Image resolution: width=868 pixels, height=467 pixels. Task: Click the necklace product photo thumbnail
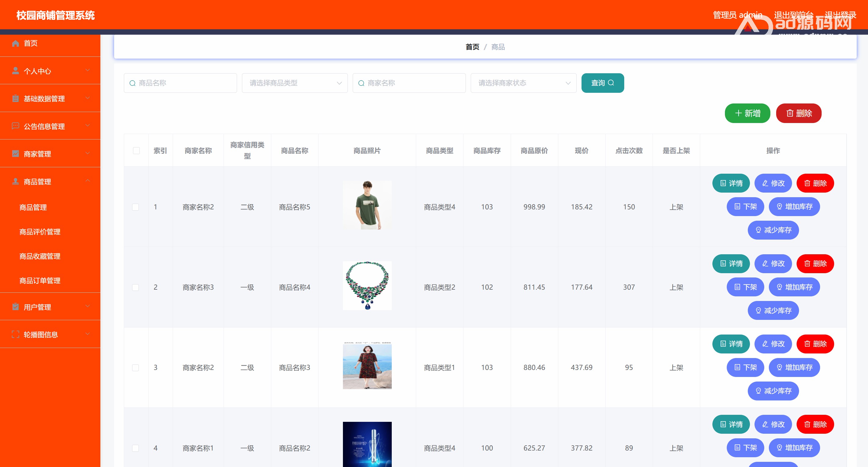(x=367, y=286)
